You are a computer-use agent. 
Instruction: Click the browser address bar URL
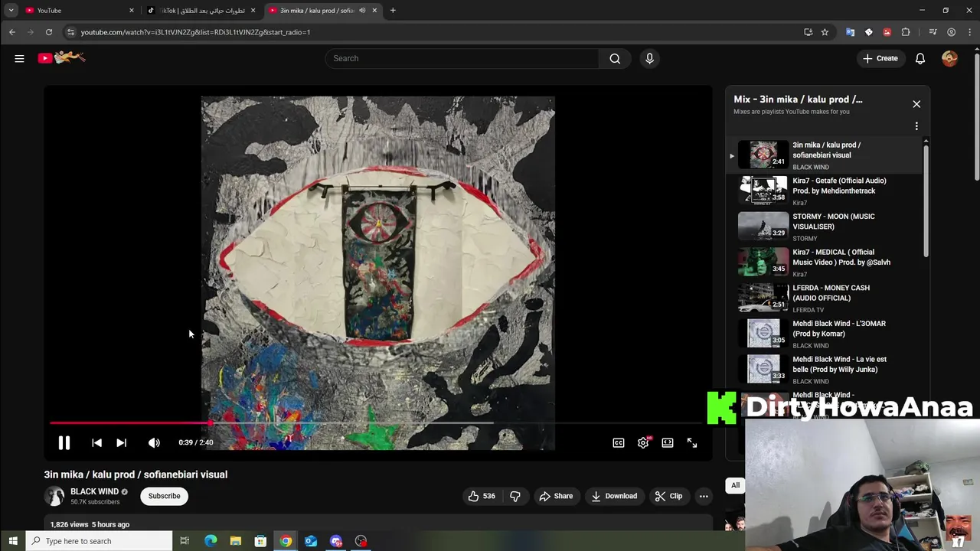195,32
